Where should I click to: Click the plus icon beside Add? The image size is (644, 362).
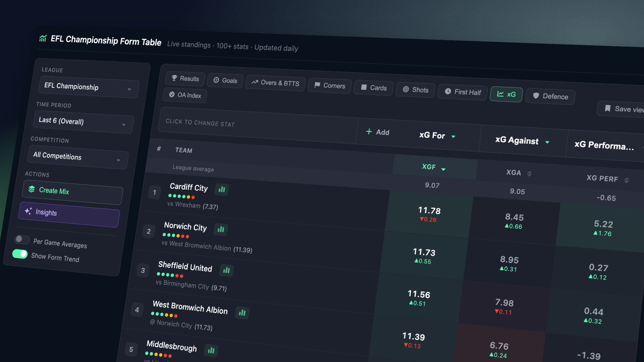coord(369,131)
